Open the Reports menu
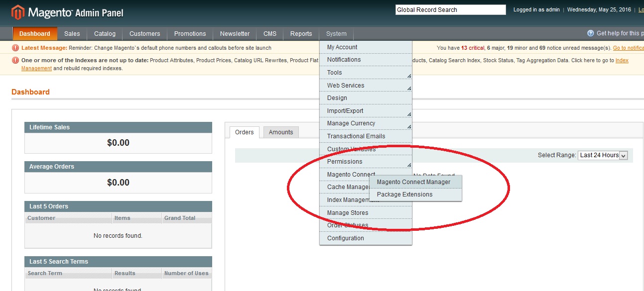 301,34
